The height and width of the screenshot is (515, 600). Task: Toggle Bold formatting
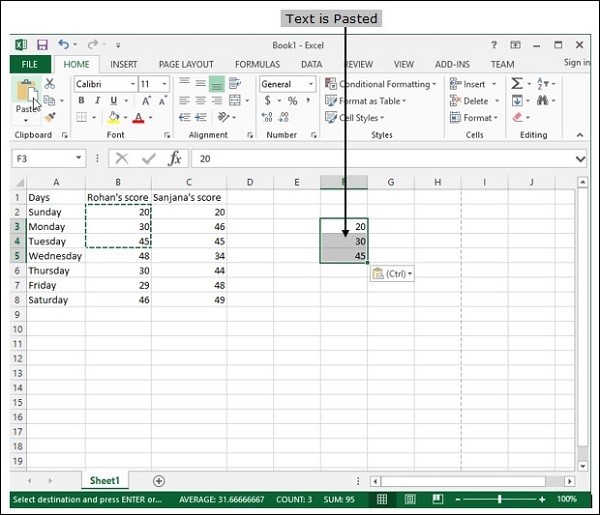tap(82, 101)
